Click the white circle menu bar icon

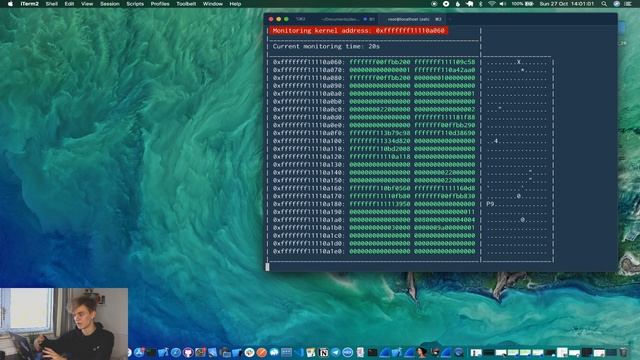[x=446, y=4]
